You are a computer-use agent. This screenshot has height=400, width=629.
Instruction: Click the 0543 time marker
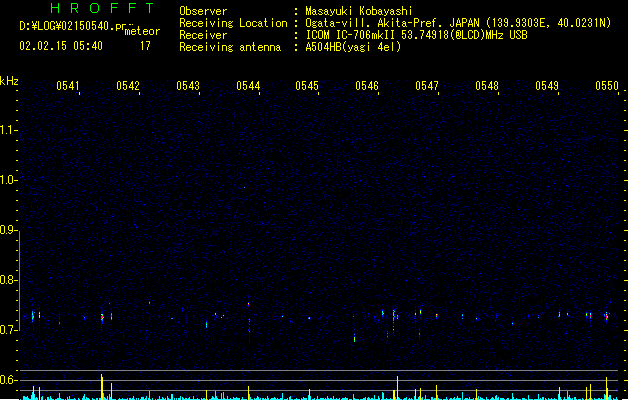[x=188, y=86]
